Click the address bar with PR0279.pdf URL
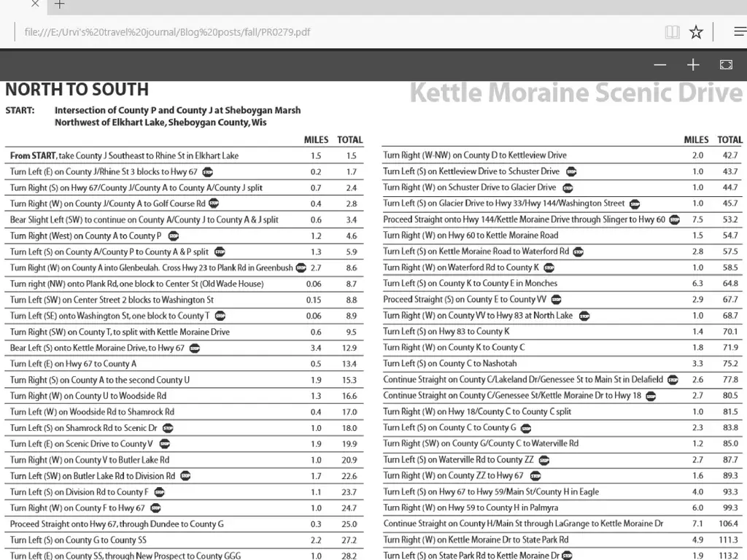This screenshot has width=747, height=560. 167,32
